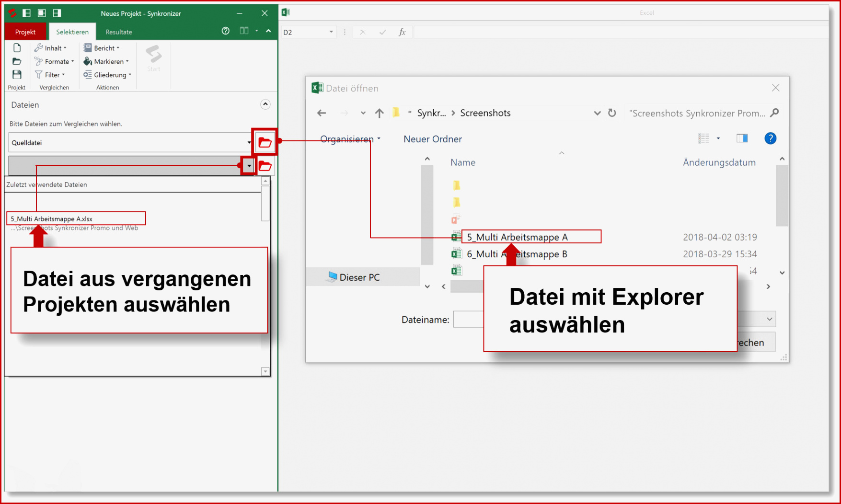The image size is (841, 504).
Task: Click second layout icon in Synkronizer title bar
Action: [42, 13]
